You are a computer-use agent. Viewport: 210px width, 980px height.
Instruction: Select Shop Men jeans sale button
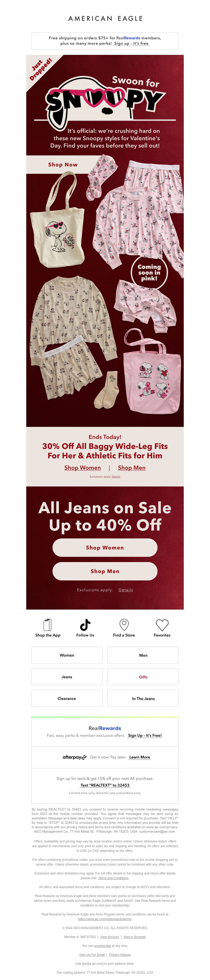(x=105, y=571)
